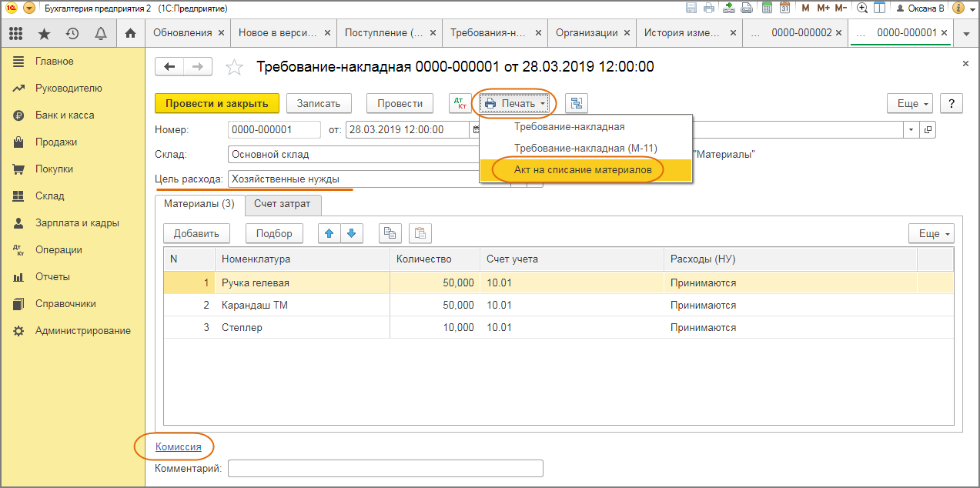Open the document structure/related documents icon
The height and width of the screenshot is (488, 980).
577,103
